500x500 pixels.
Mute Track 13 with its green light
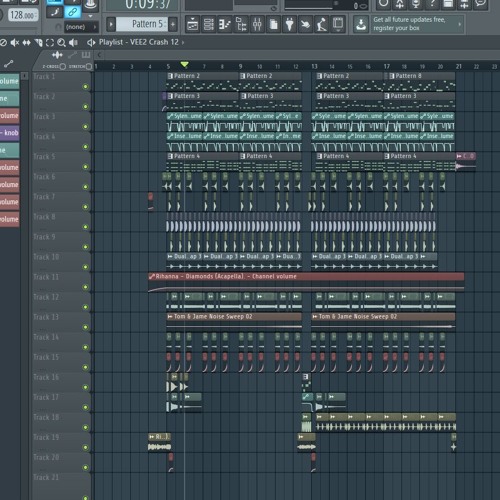(x=86, y=327)
